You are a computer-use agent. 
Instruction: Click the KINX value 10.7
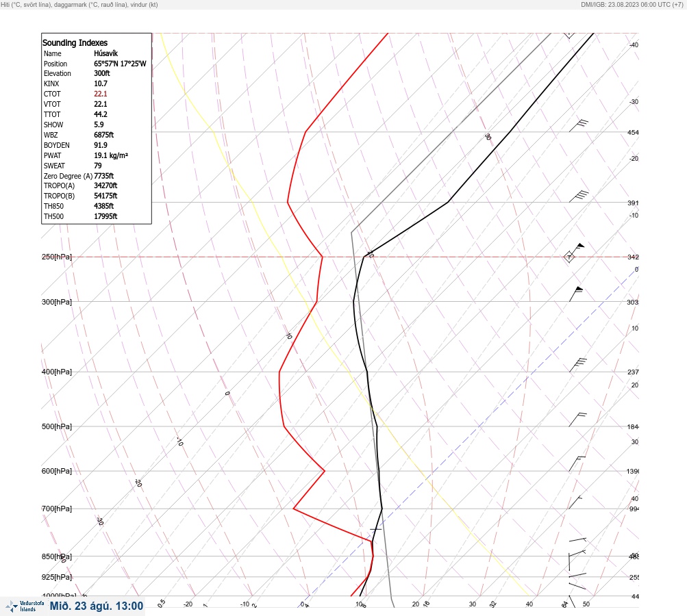101,84
